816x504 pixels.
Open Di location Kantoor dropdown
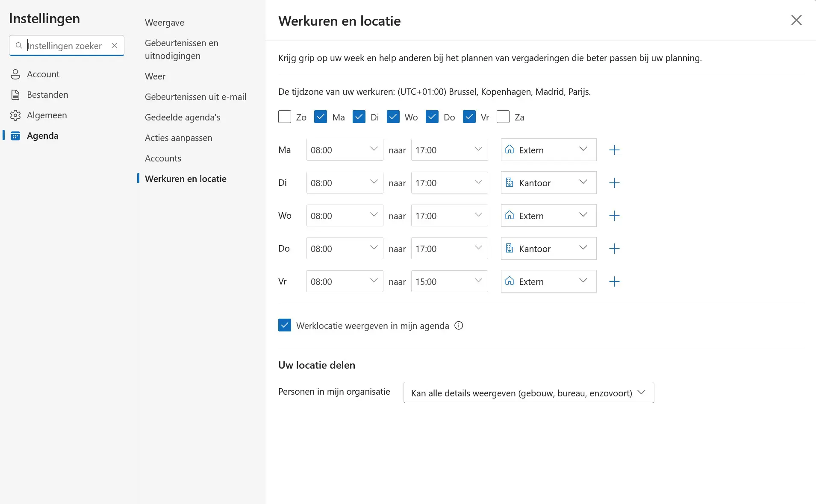[x=548, y=182]
